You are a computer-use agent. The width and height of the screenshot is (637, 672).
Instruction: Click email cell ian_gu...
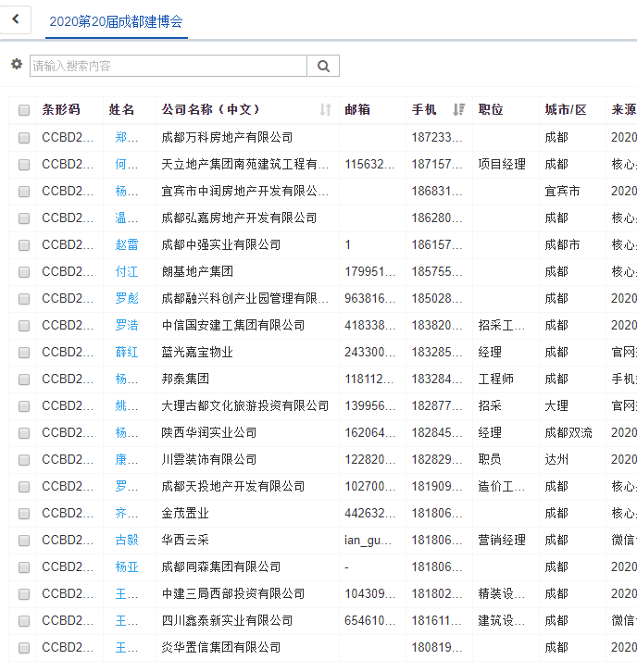pyautogui.click(x=368, y=540)
